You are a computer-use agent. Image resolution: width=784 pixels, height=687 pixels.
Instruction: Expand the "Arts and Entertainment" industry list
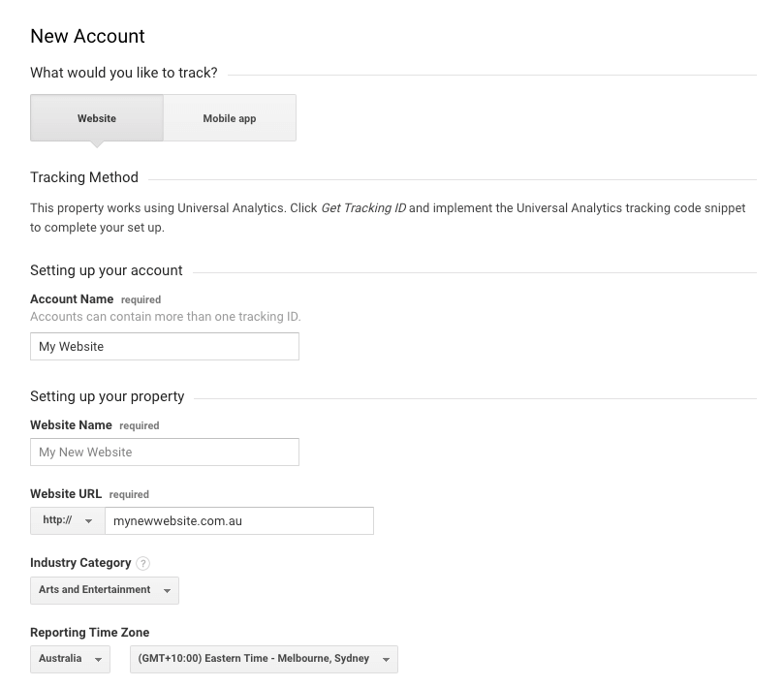tap(104, 590)
